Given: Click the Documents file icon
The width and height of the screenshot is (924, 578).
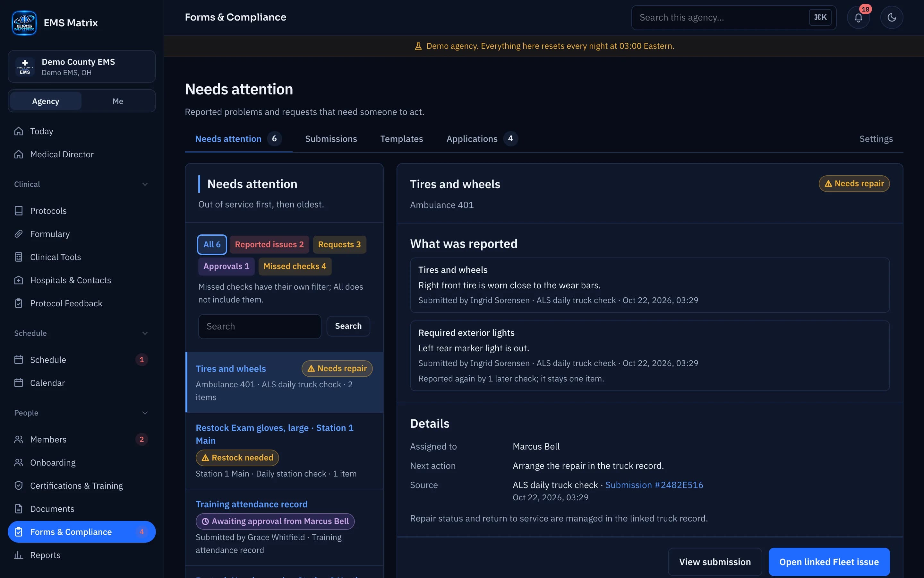Looking at the screenshot, I should coord(19,509).
